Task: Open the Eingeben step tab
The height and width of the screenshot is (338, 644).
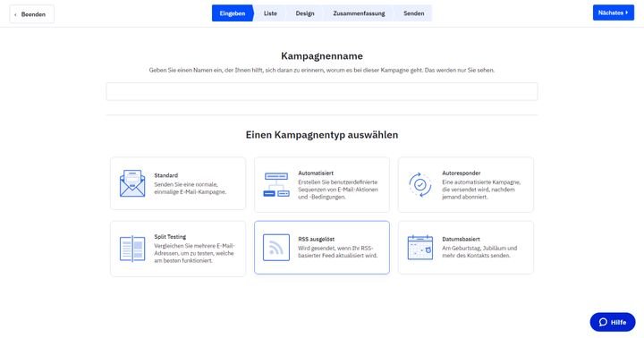Action: pos(233,13)
